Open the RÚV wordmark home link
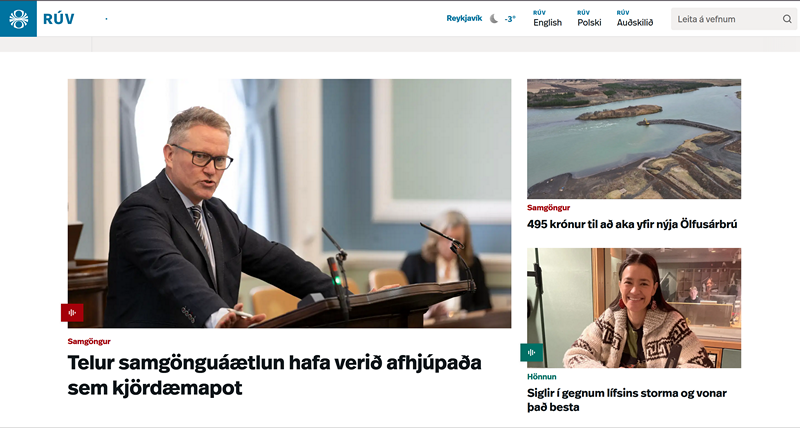The height and width of the screenshot is (428, 800). [x=59, y=19]
